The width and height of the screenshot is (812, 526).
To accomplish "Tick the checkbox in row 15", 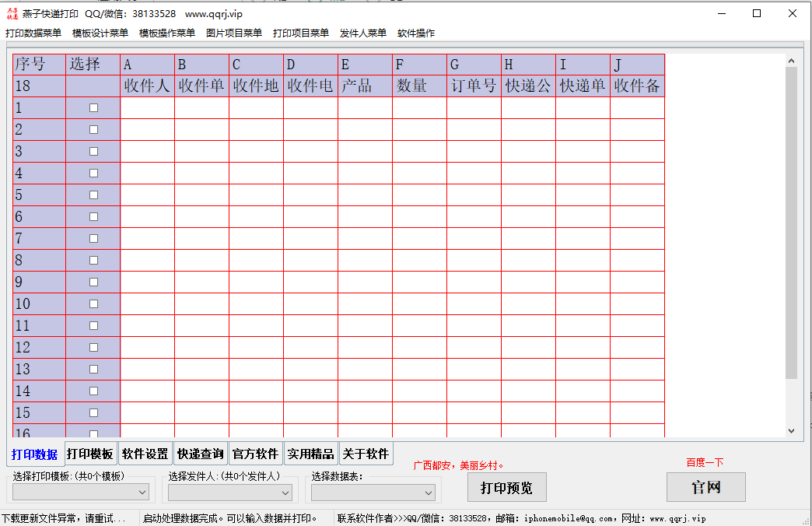I will 94,412.
